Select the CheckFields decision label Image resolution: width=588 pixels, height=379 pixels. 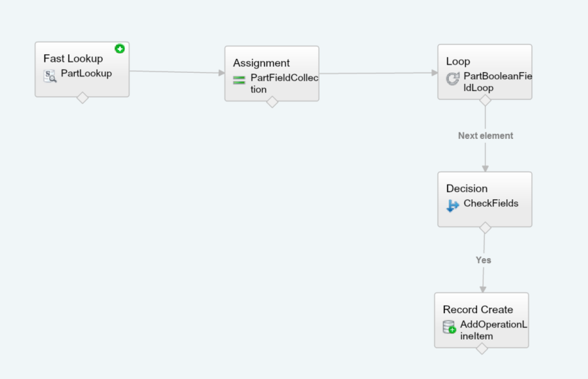coord(491,204)
